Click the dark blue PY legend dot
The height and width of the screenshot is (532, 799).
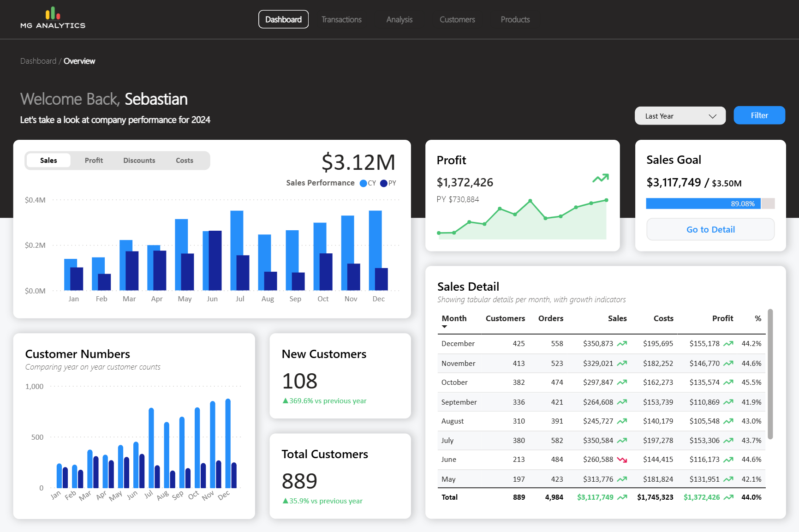pyautogui.click(x=383, y=183)
